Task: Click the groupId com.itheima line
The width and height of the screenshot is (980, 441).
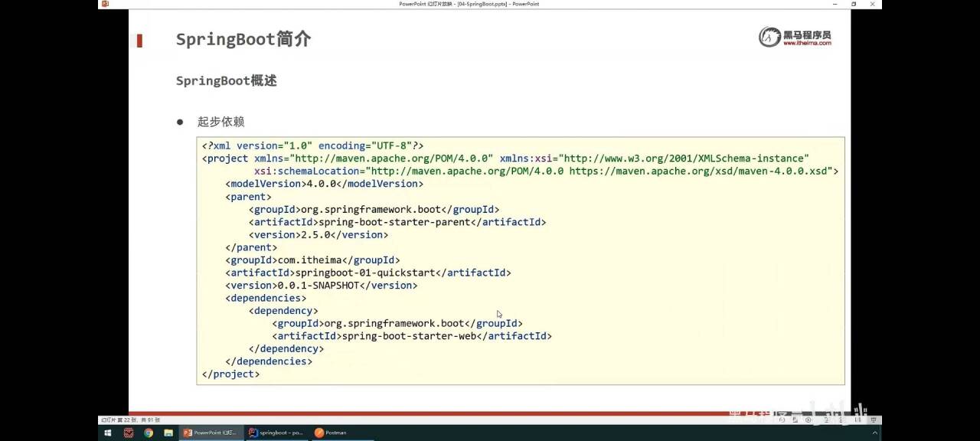Action: tap(312, 260)
